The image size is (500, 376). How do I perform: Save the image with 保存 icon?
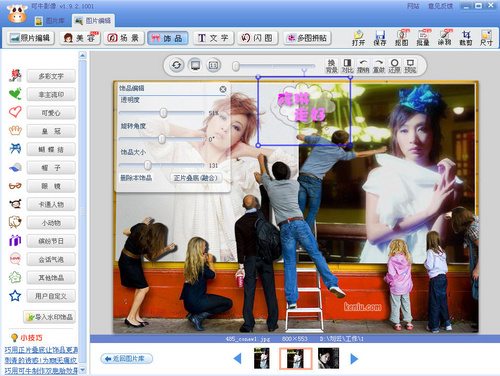pos(380,38)
